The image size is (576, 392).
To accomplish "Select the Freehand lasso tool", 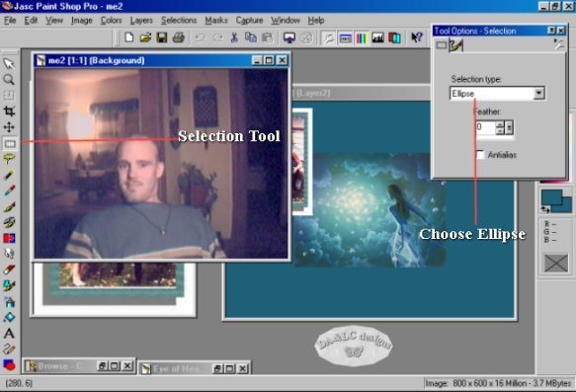I will pyautogui.click(x=9, y=159).
